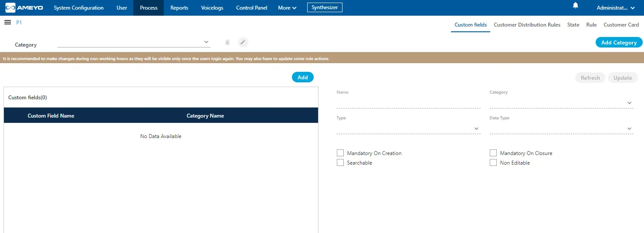This screenshot has width=644, height=233.
Task: Tick the Mandatory On Closure checkbox
Action: 493,153
